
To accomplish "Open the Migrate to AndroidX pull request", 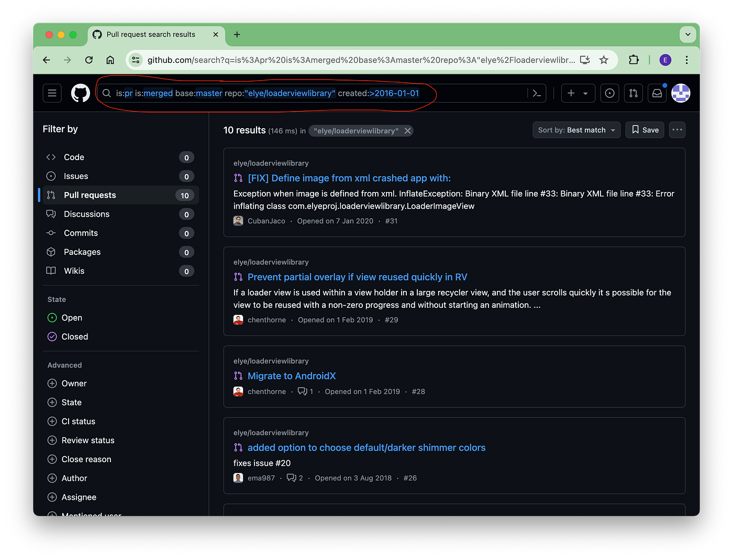I will tap(292, 376).
